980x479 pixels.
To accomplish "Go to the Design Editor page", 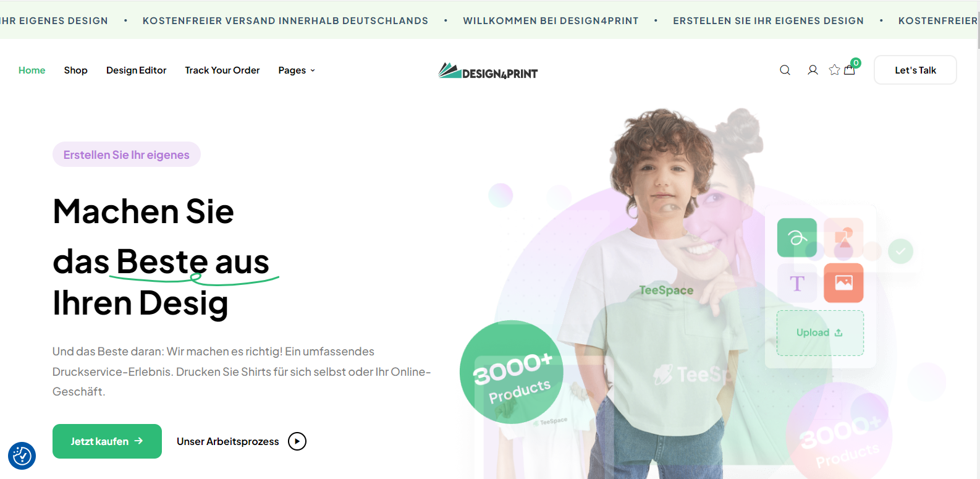I will (136, 70).
